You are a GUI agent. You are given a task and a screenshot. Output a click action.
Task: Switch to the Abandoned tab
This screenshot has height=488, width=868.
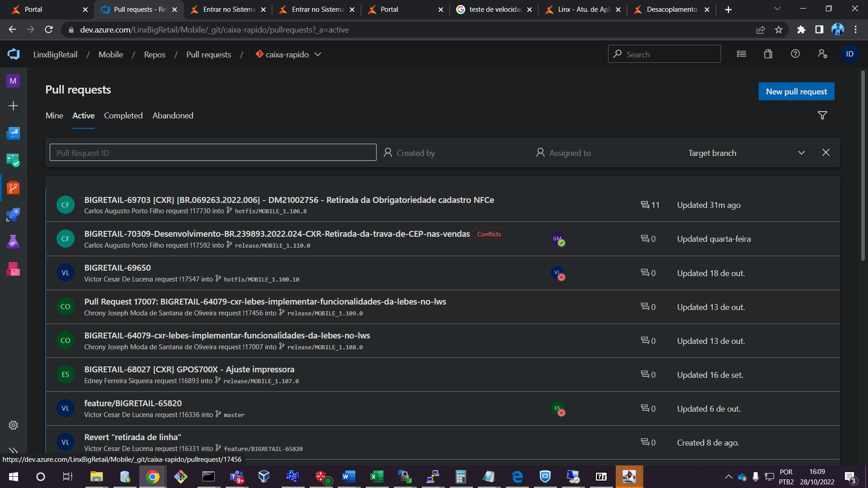[173, 116]
